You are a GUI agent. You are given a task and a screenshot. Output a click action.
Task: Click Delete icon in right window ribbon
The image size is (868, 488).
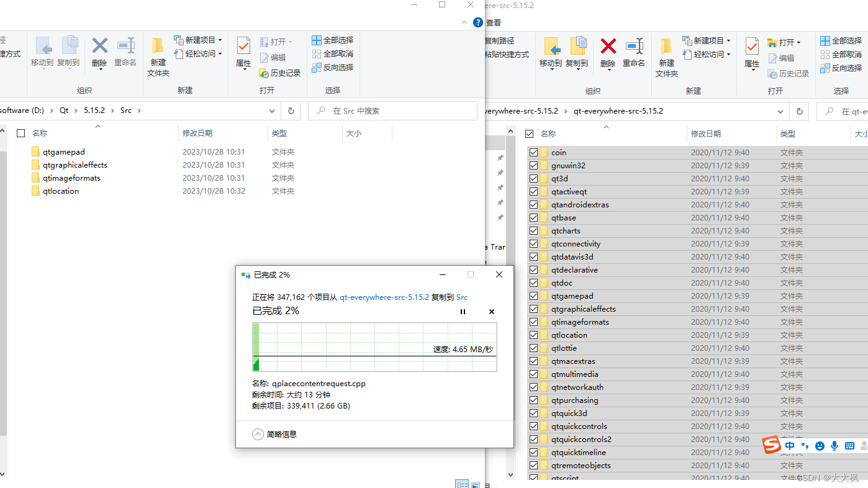pyautogui.click(x=608, y=47)
